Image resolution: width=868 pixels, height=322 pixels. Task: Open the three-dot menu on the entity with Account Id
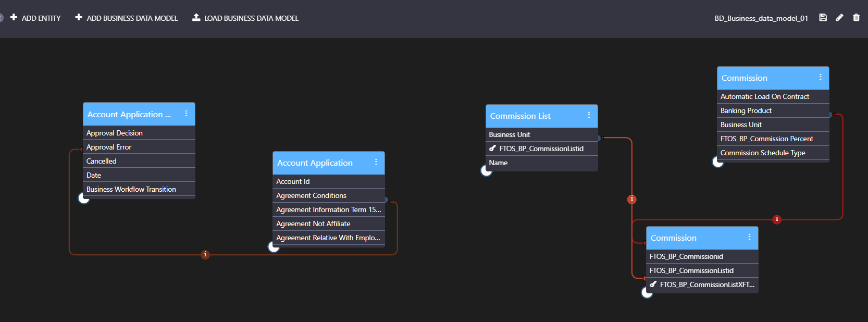tap(376, 162)
